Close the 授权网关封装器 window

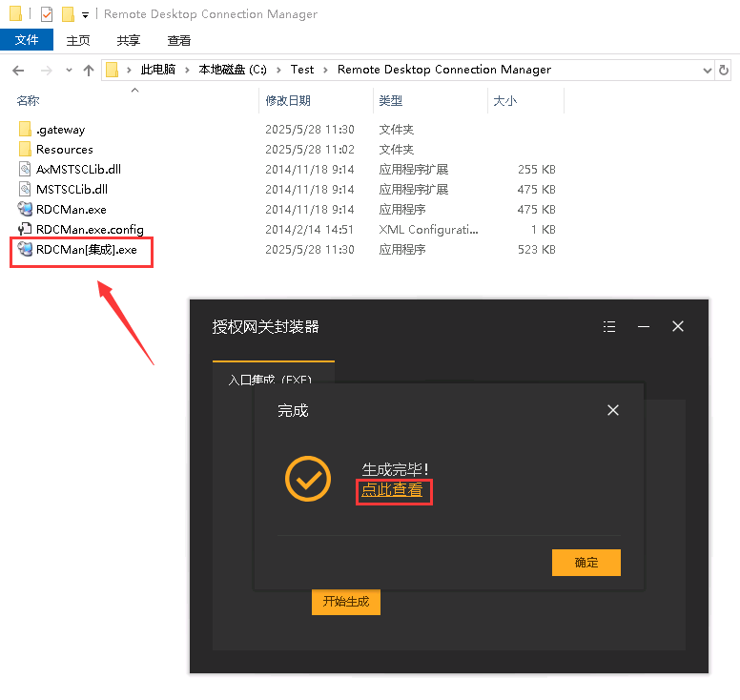pos(678,326)
